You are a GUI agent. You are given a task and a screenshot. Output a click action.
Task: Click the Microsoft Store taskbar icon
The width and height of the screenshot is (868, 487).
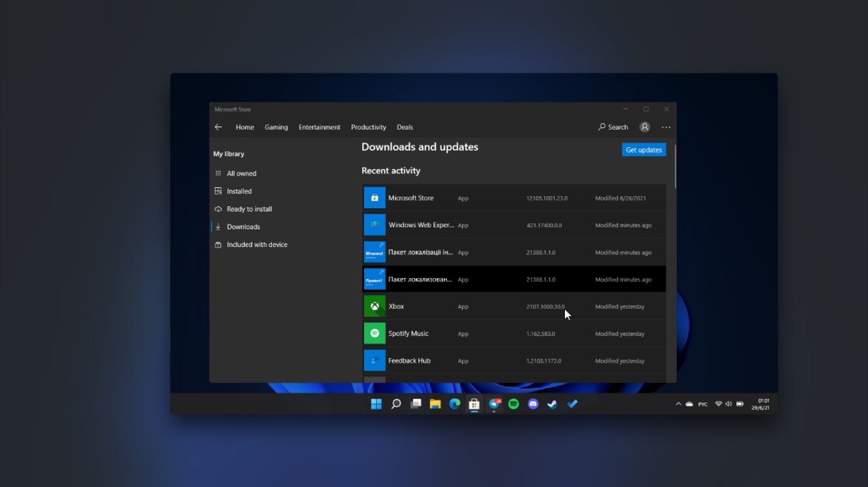click(474, 404)
